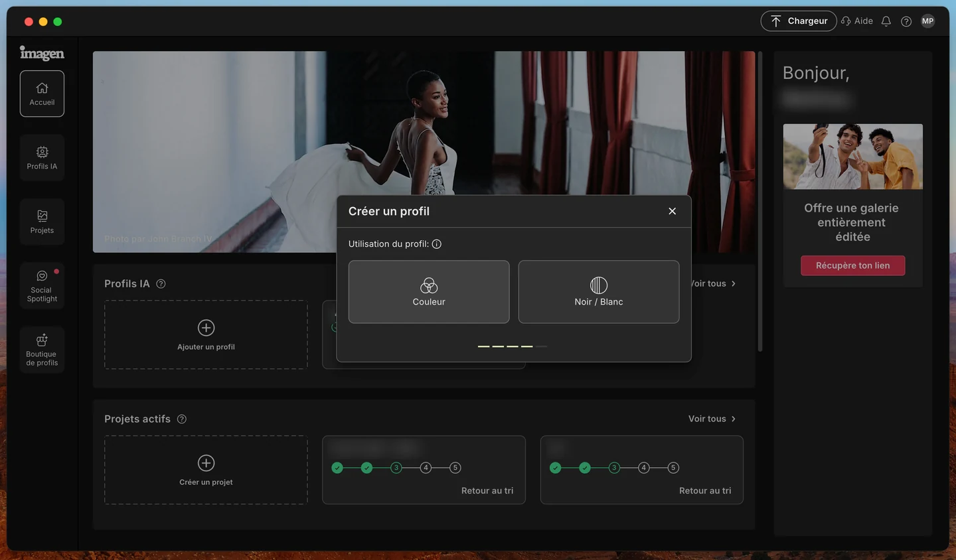Click the "Projets actifs" heading
This screenshot has height=560, width=956.
(x=137, y=419)
